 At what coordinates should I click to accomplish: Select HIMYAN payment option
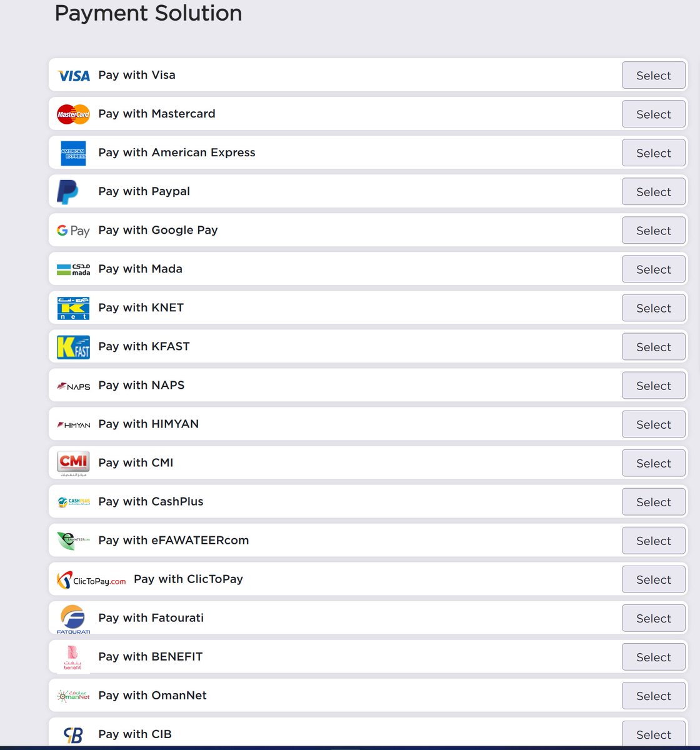[654, 424]
